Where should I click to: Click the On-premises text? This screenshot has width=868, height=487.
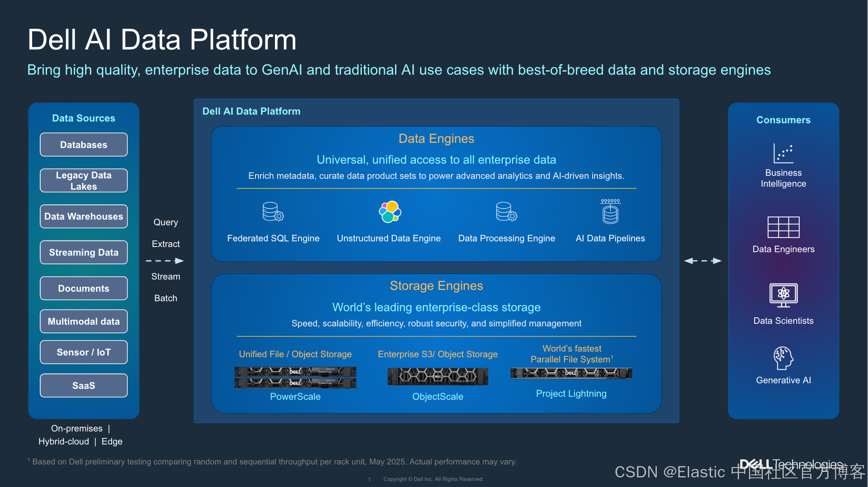coord(77,428)
